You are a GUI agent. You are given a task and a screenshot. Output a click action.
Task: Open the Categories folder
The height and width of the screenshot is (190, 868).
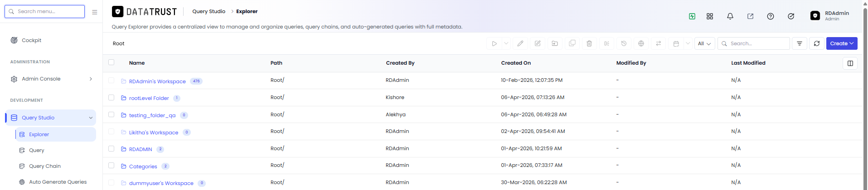(143, 166)
